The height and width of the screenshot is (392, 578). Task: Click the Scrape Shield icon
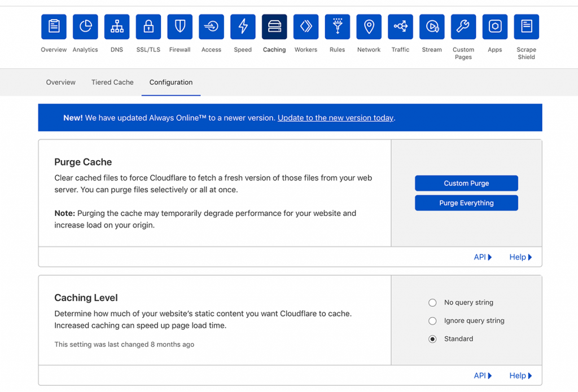526,26
